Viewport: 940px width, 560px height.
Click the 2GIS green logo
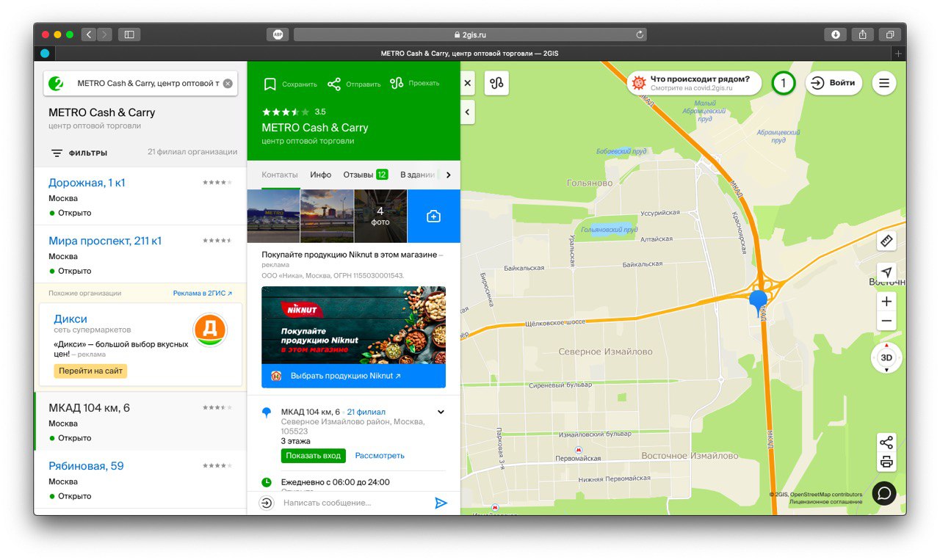click(x=56, y=84)
